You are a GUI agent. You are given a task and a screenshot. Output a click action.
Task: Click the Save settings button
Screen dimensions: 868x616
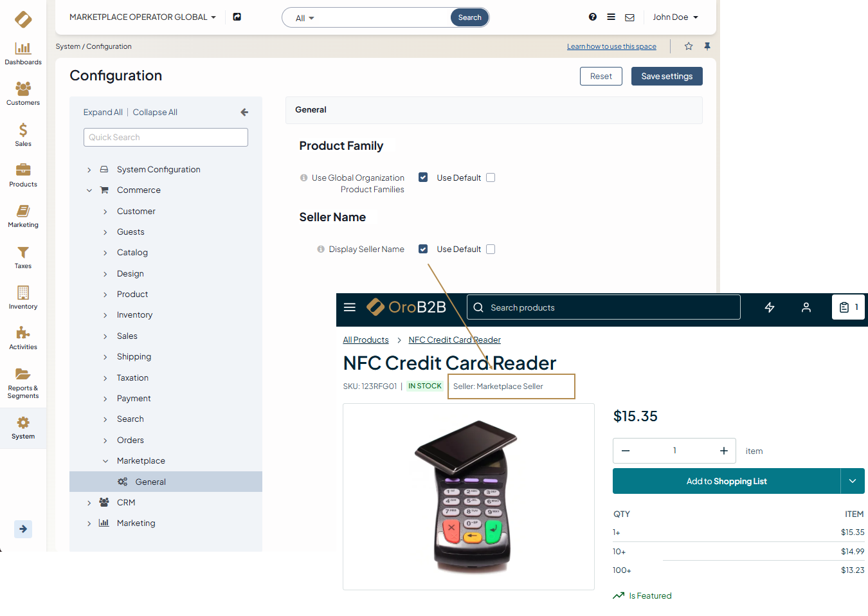pyautogui.click(x=667, y=76)
